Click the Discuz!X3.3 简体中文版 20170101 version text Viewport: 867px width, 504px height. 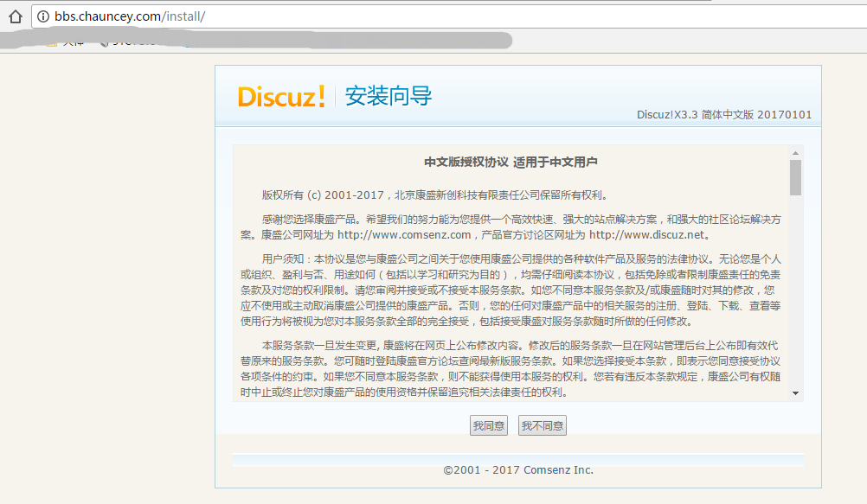click(x=724, y=114)
